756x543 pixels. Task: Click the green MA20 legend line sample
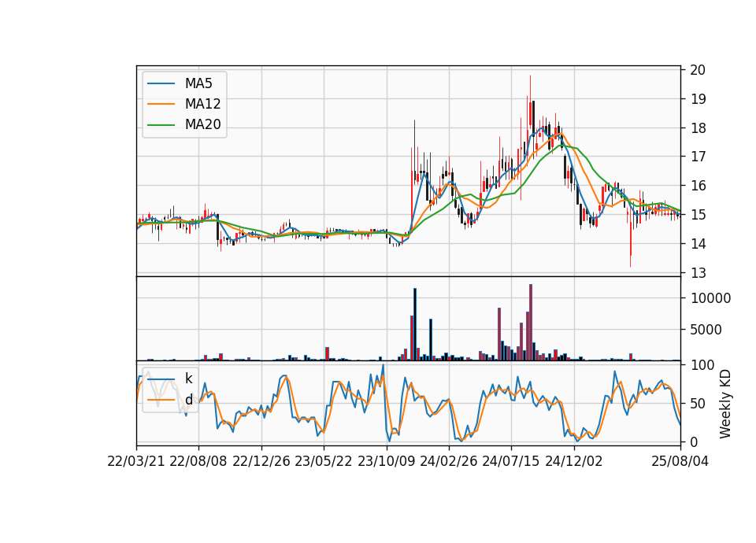point(161,125)
